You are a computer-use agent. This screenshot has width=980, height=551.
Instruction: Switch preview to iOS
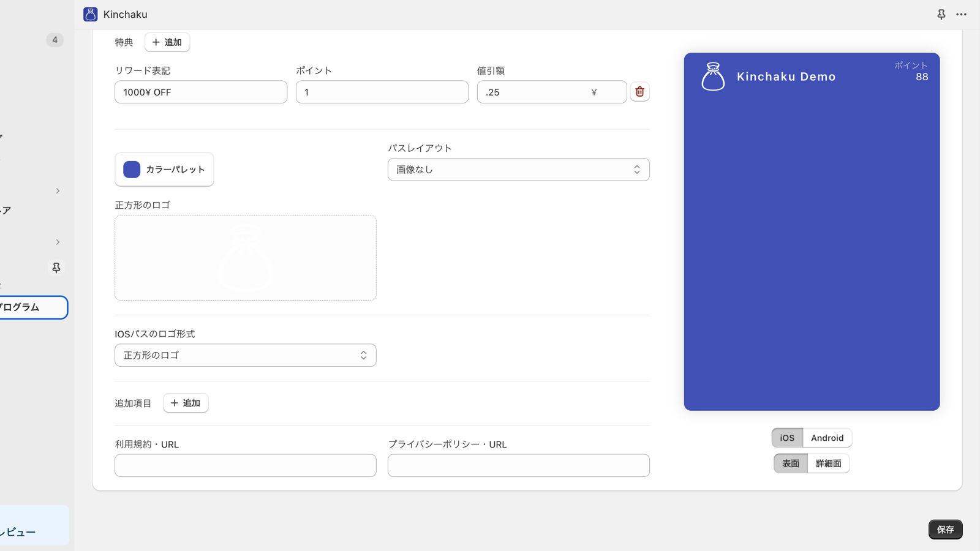[x=787, y=438]
